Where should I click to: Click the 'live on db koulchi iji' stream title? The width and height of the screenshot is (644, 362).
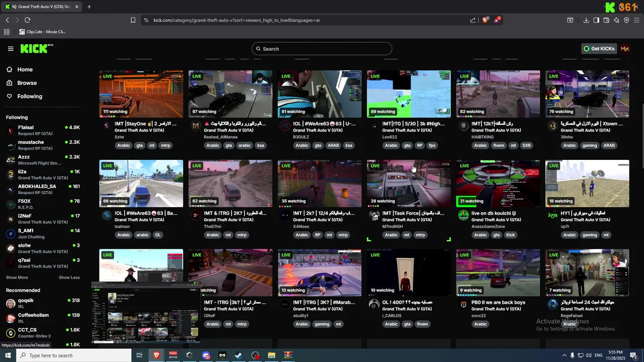click(494, 213)
